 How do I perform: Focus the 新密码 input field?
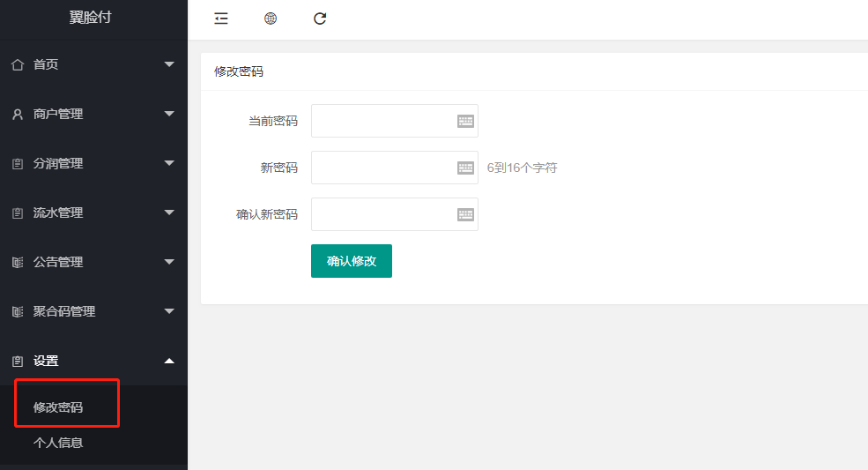395,168
